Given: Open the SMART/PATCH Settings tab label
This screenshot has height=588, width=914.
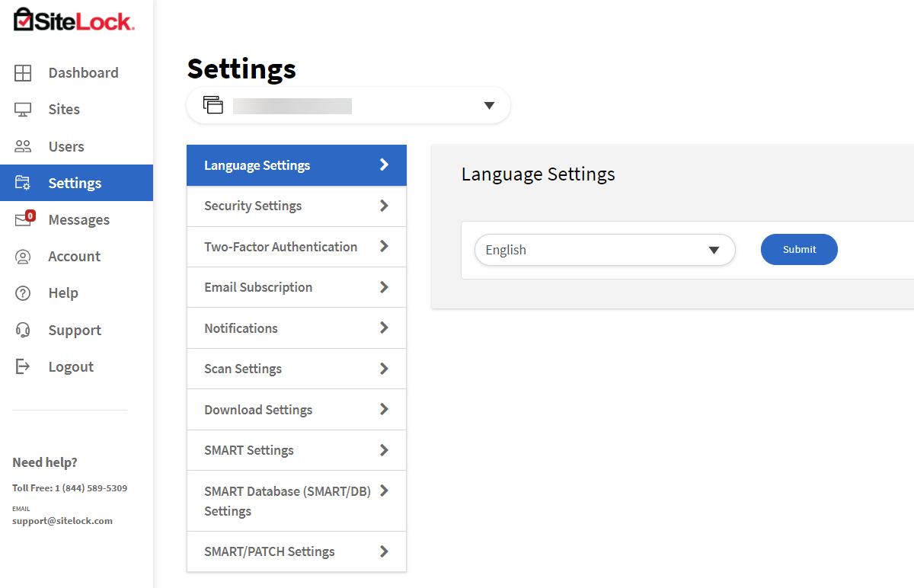Looking at the screenshot, I should pos(270,551).
